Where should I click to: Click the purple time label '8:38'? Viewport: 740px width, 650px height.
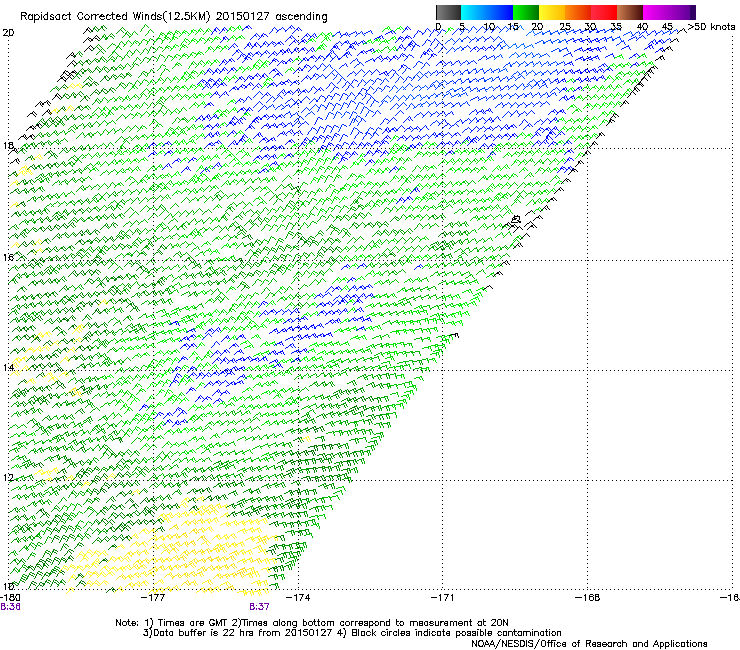[10, 607]
